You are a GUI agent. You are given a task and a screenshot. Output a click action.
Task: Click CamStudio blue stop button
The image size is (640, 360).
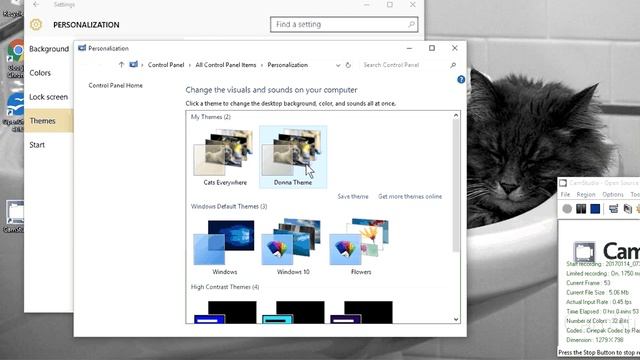coord(595,209)
